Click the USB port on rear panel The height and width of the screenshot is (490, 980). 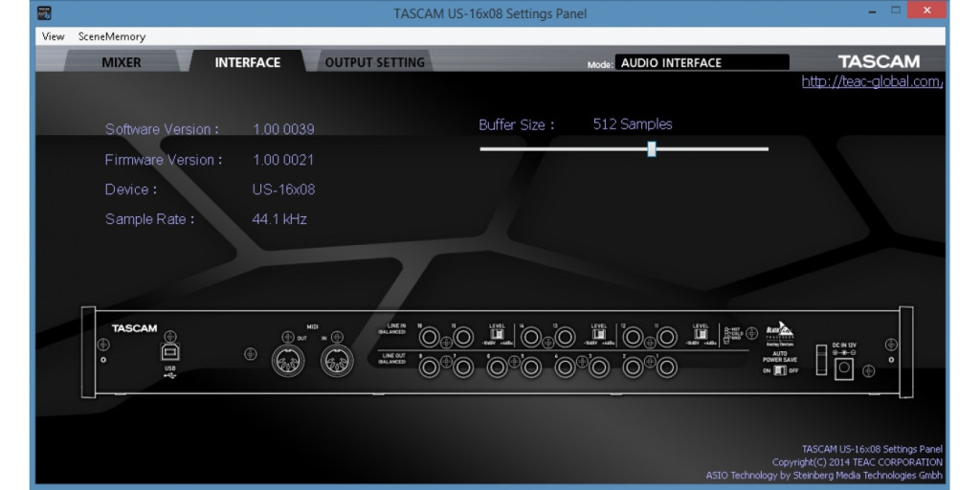click(x=170, y=353)
